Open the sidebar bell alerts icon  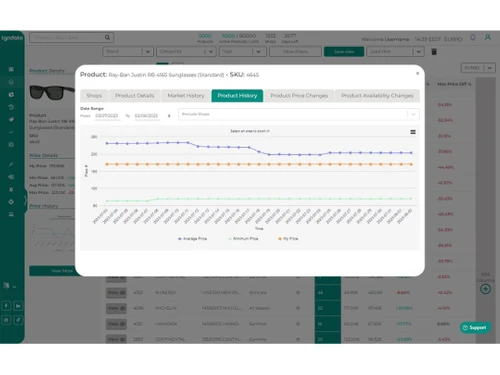(x=11, y=189)
